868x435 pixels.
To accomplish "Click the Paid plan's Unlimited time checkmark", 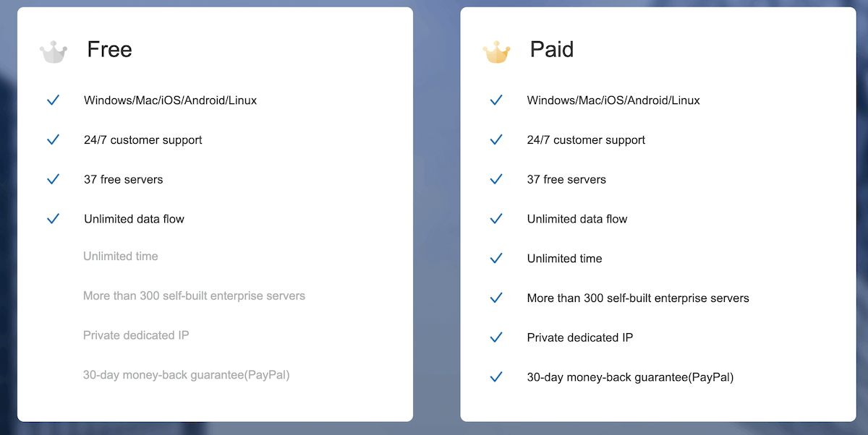I will [x=496, y=259].
